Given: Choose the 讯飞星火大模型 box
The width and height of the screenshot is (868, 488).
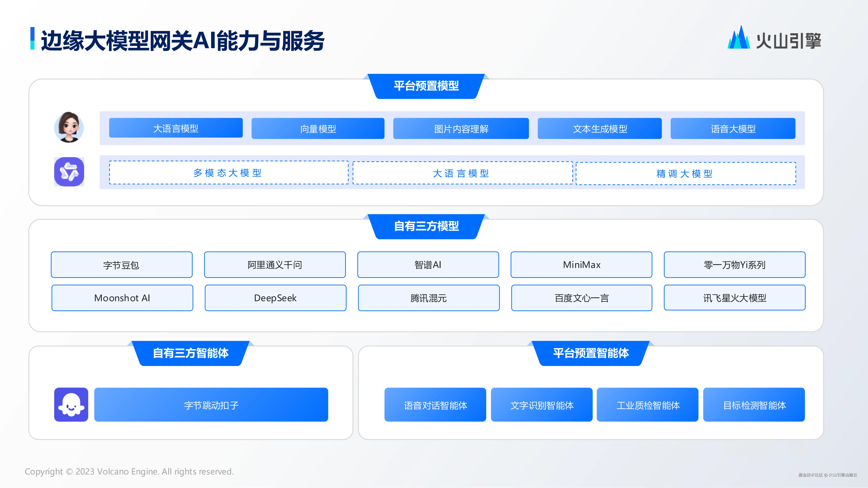Looking at the screenshot, I should point(735,298).
